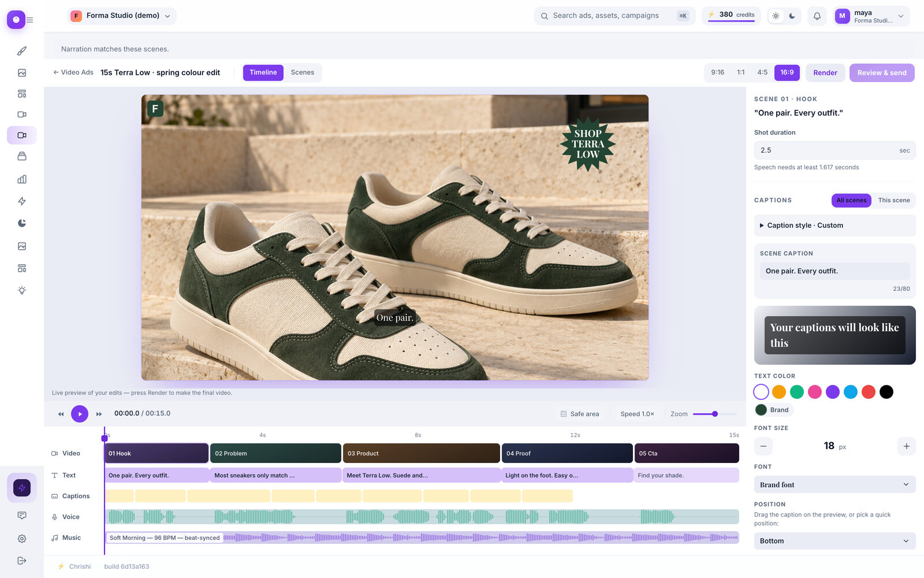
Task: Select the 03 Product clip
Action: click(422, 453)
